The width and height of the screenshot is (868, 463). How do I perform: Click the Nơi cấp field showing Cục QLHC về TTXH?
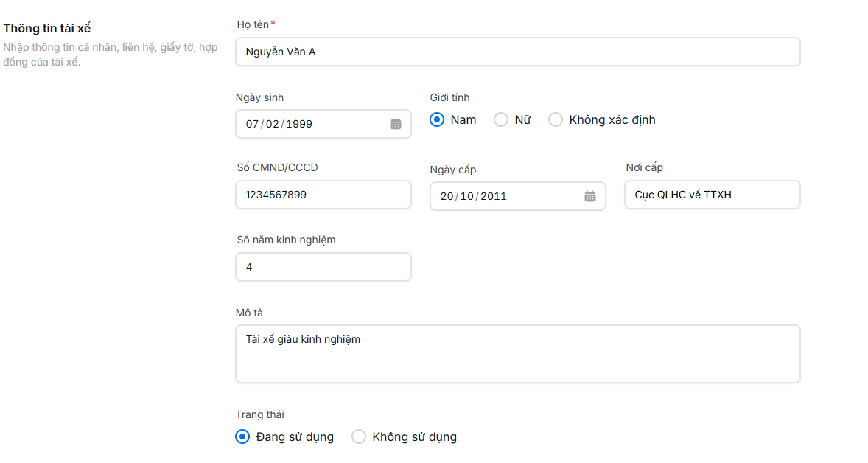[x=712, y=195]
